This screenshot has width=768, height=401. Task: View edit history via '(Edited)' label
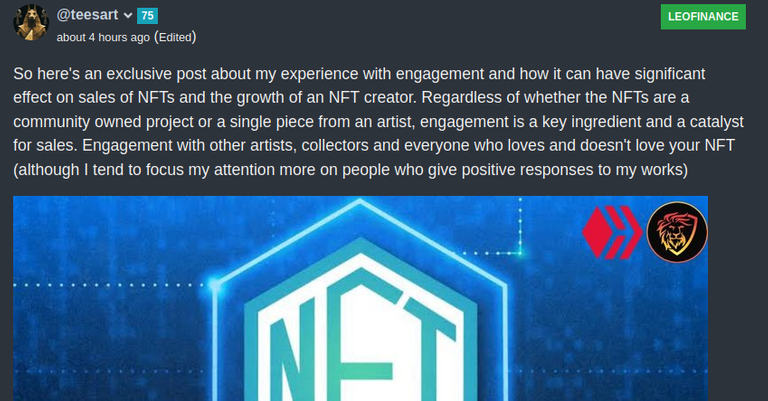click(x=175, y=37)
